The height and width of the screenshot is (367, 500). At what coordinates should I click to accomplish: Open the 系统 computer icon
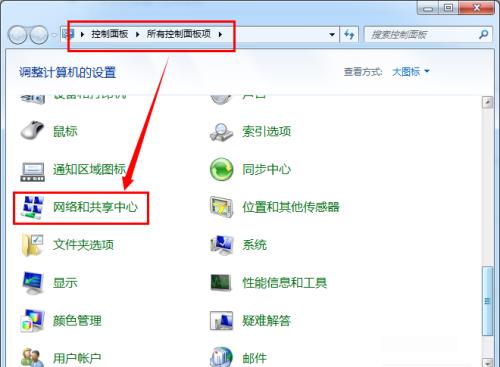click(221, 245)
